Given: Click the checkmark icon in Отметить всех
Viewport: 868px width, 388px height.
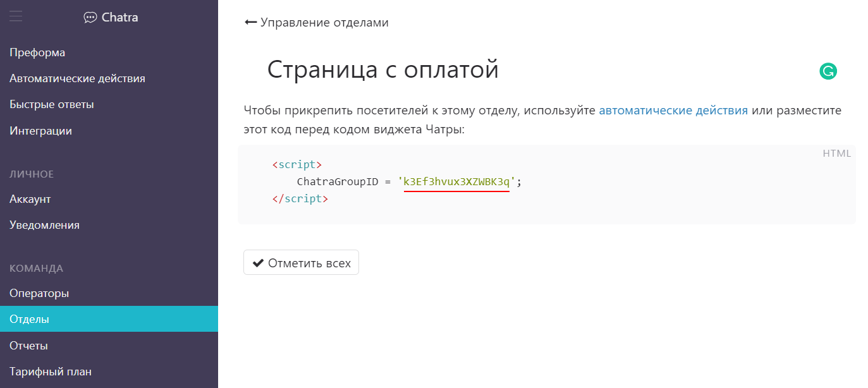Looking at the screenshot, I should pyautogui.click(x=258, y=262).
